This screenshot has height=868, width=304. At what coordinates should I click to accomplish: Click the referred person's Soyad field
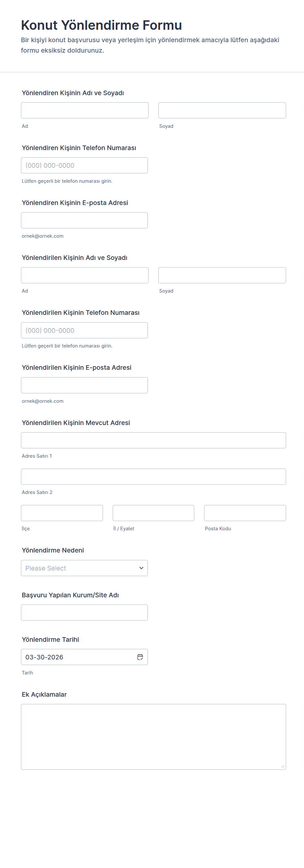222,275
